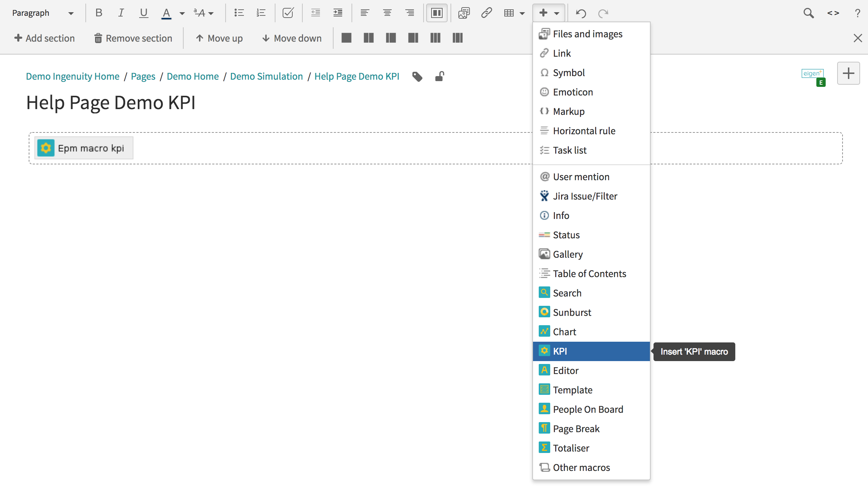Viewport: 868px width, 486px height.
Task: Select three columns with sidebars layout
Action: pyautogui.click(x=458, y=38)
